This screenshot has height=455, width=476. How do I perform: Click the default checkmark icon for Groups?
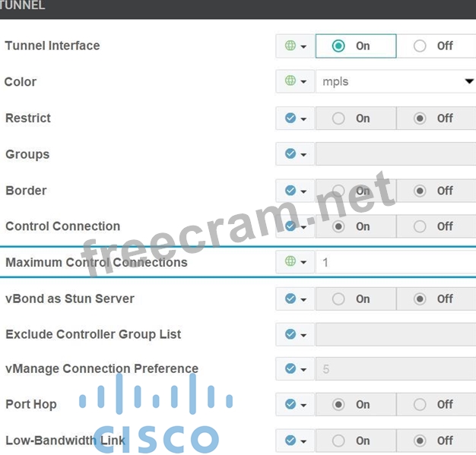(290, 154)
